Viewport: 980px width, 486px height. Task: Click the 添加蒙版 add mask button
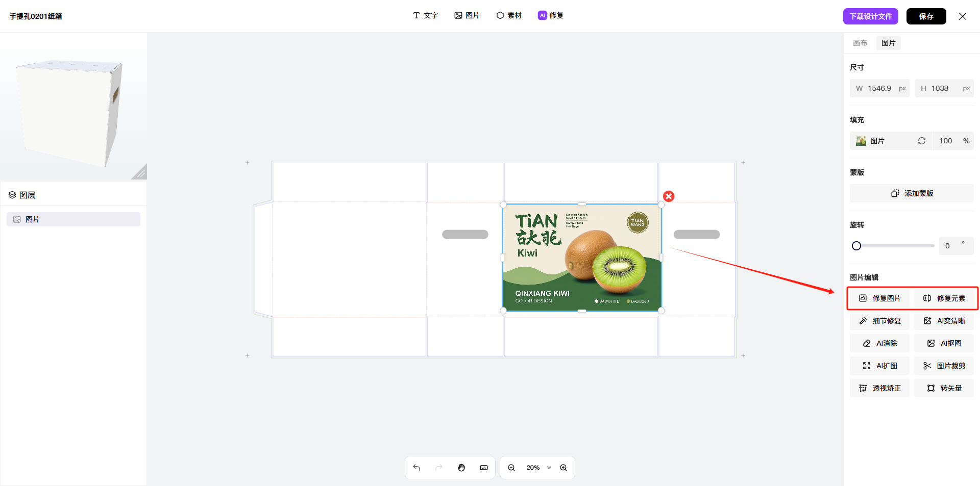(x=912, y=193)
